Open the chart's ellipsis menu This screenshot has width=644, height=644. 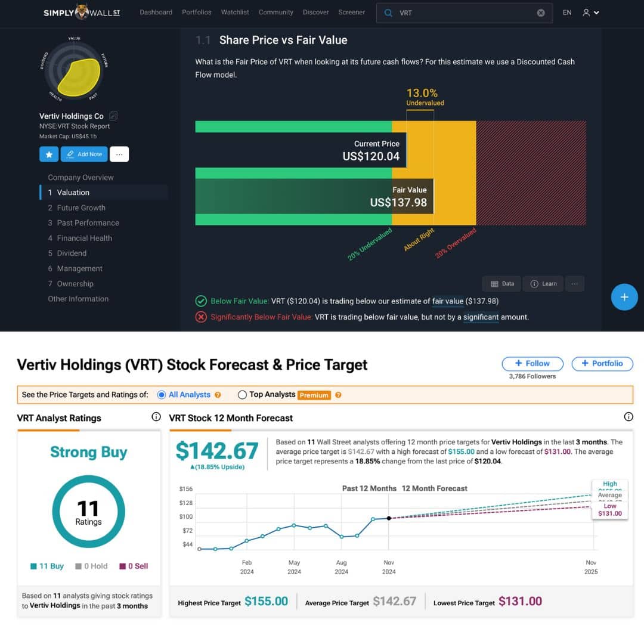click(575, 284)
